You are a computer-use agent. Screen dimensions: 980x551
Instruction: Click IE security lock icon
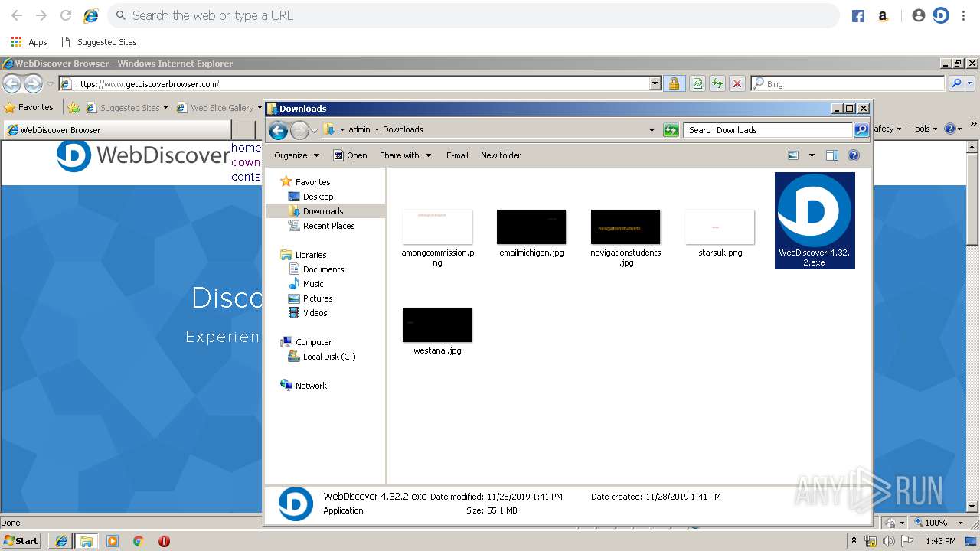[x=674, y=83]
